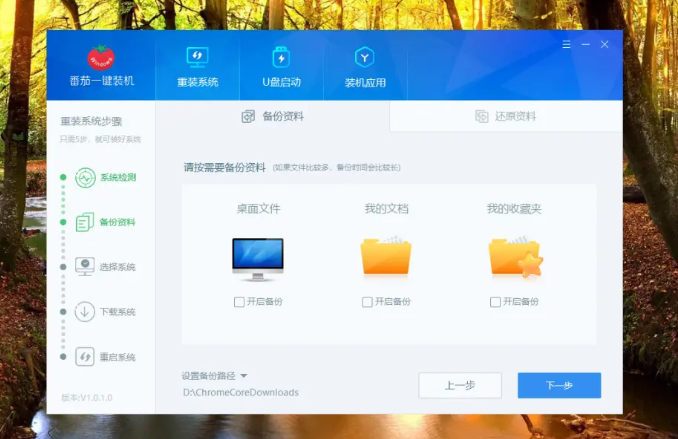678x439 pixels.
Task: Open the 重装系统 top menu label
Action: pos(198,82)
